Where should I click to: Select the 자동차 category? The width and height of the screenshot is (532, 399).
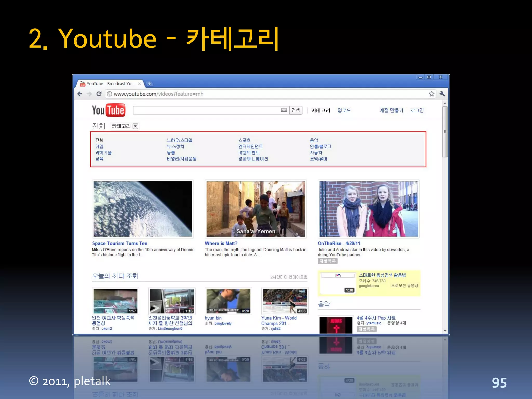click(x=316, y=153)
